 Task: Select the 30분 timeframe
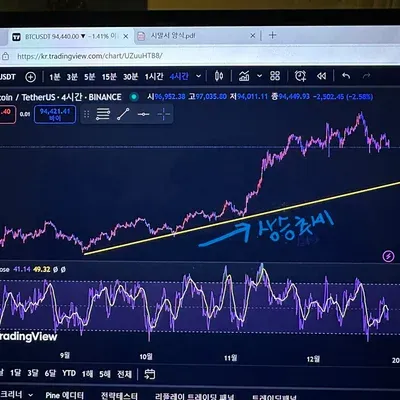coord(130,77)
